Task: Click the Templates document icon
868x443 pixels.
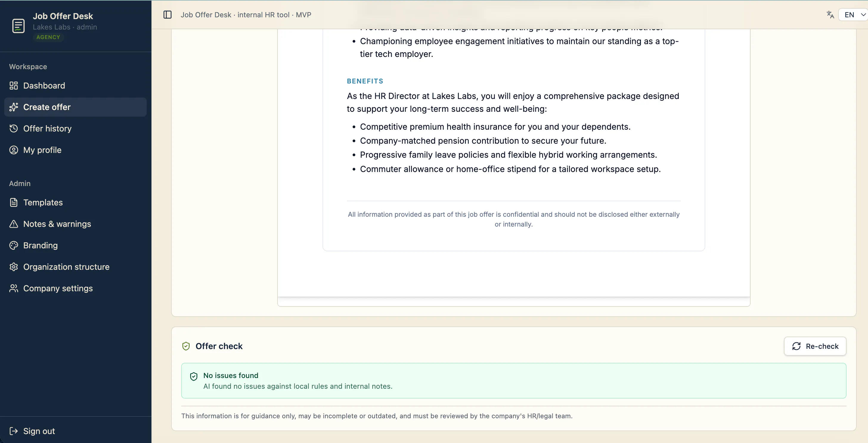Action: [x=13, y=202]
